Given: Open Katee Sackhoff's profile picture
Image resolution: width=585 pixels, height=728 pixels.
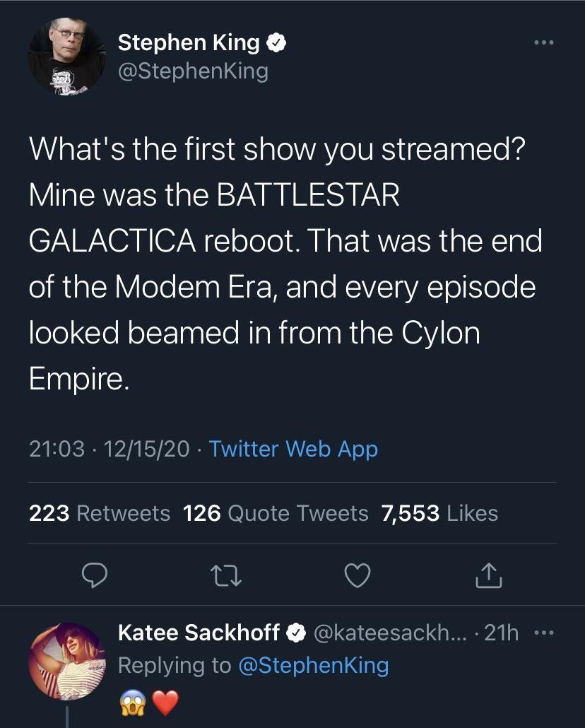Looking at the screenshot, I should (x=67, y=660).
